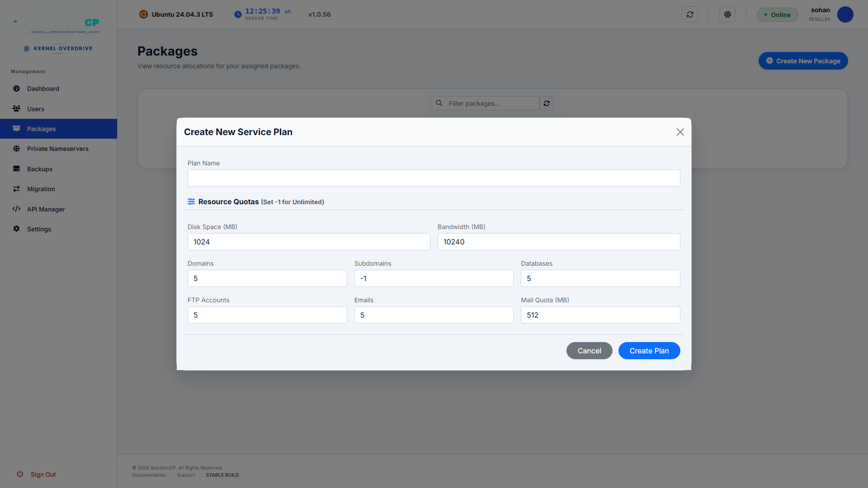
Task: Click the Users group icon
Action: (x=16, y=108)
